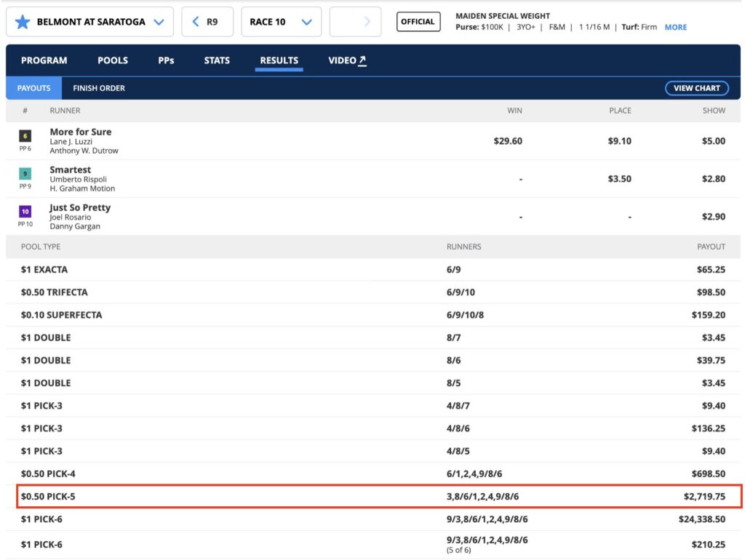Image resolution: width=745 pixels, height=560 pixels.
Task: Click the PLACE column header
Action: [x=620, y=111]
